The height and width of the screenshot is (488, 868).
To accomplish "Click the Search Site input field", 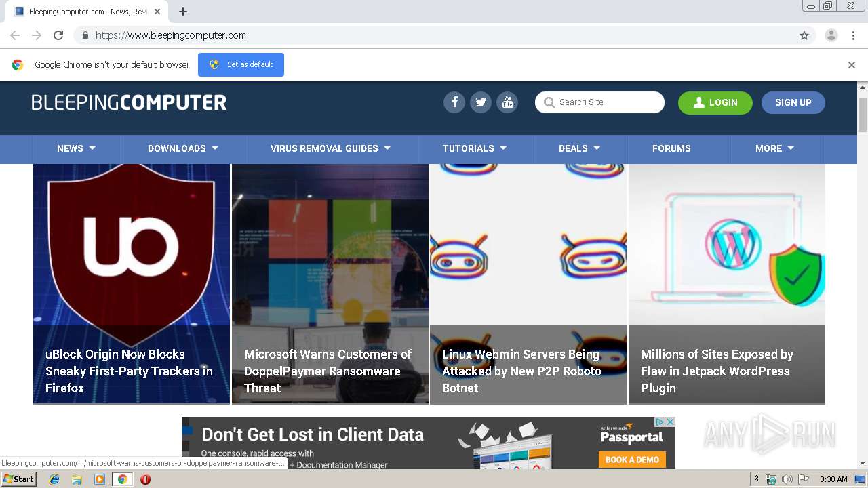I will (599, 102).
